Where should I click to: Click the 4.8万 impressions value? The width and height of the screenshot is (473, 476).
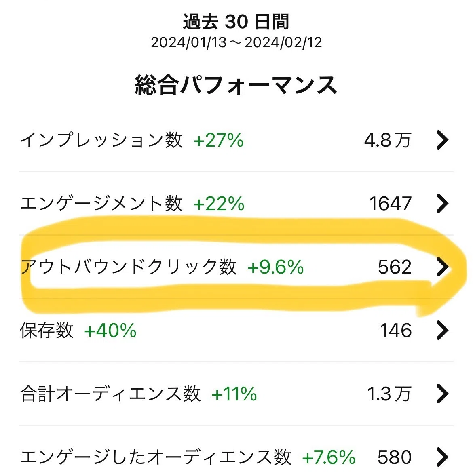coord(388,140)
